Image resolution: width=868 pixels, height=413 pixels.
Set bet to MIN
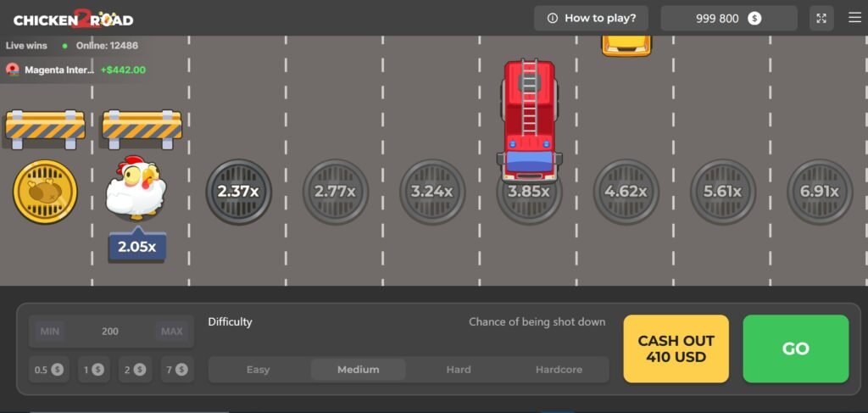[x=51, y=332]
